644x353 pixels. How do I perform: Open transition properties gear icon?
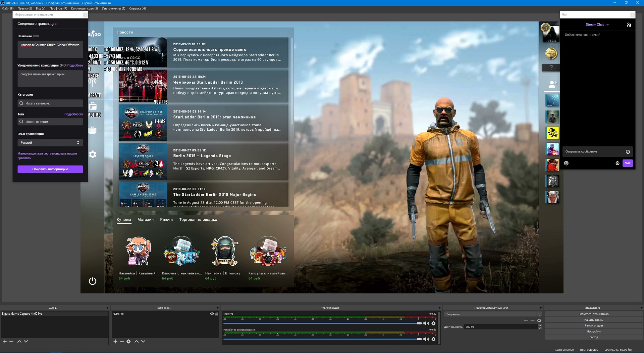click(x=539, y=320)
